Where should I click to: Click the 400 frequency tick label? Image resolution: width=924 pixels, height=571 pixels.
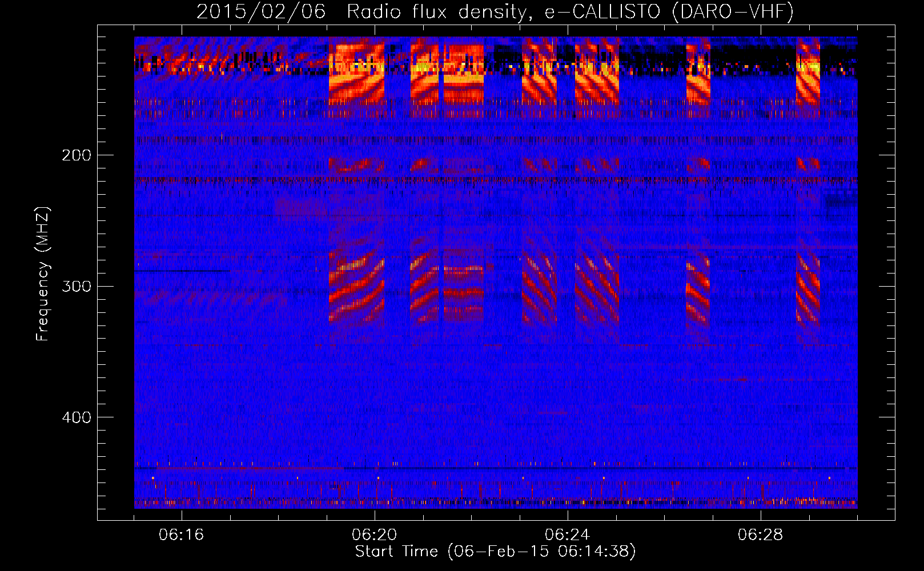(77, 417)
